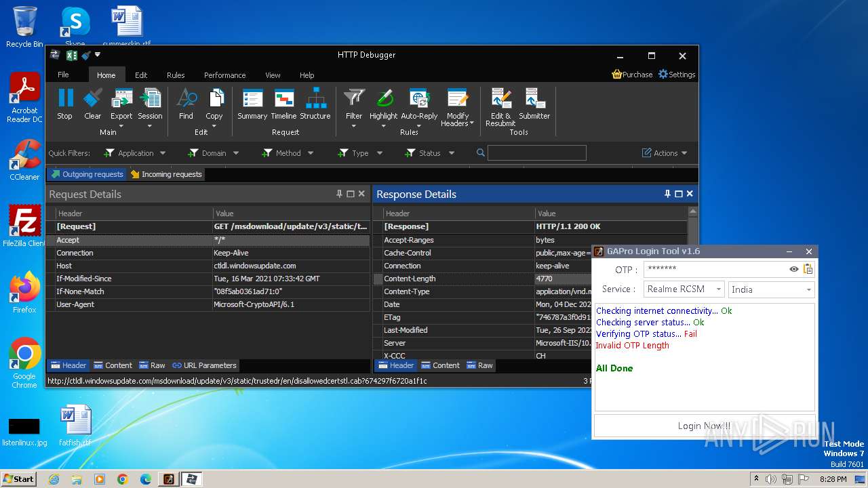Screen dimensions: 868x488
Task: Paste OTP using clipboard icon
Action: tap(808, 269)
